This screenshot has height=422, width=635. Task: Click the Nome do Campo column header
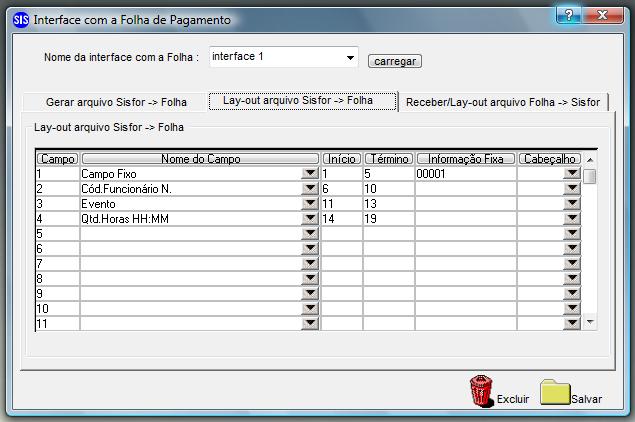(200, 159)
